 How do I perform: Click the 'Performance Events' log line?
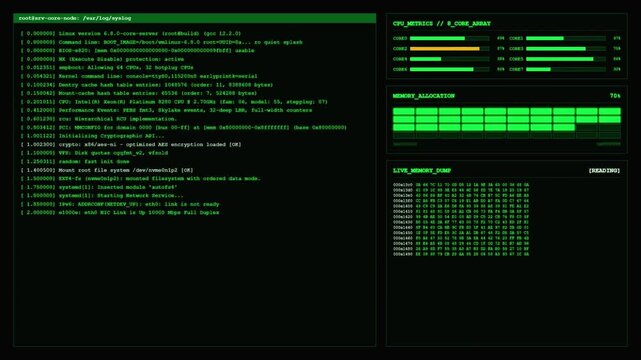(166, 110)
